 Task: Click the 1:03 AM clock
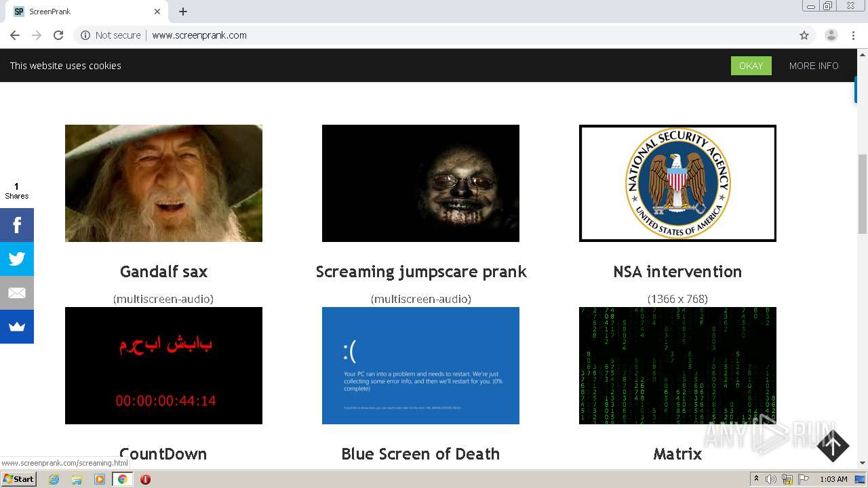click(833, 479)
